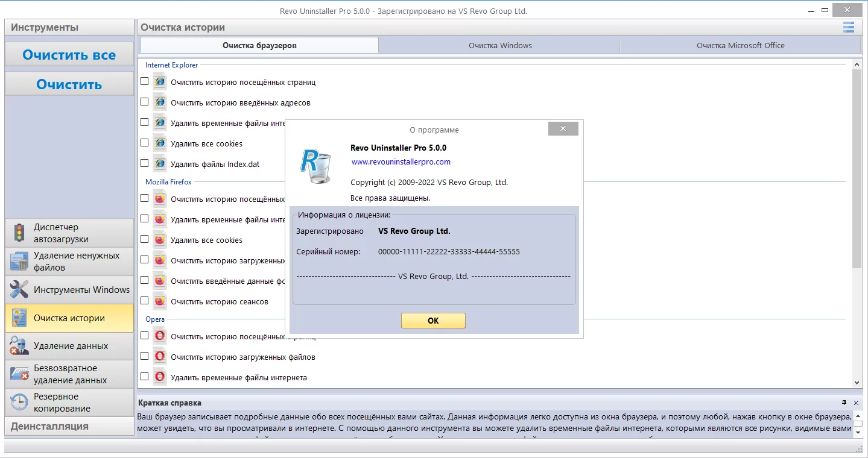Image resolution: width=868 pixels, height=458 pixels.
Task: Collapse the Инструменты sidebar section header
Action: (x=69, y=27)
